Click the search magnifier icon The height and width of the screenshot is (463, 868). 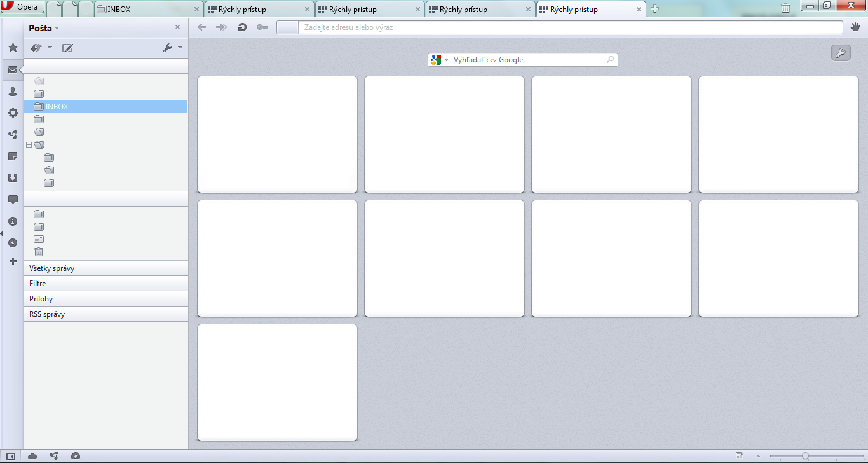[x=610, y=60]
